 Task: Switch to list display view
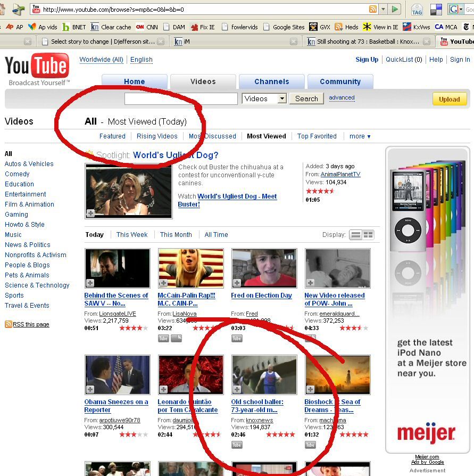tap(356, 235)
